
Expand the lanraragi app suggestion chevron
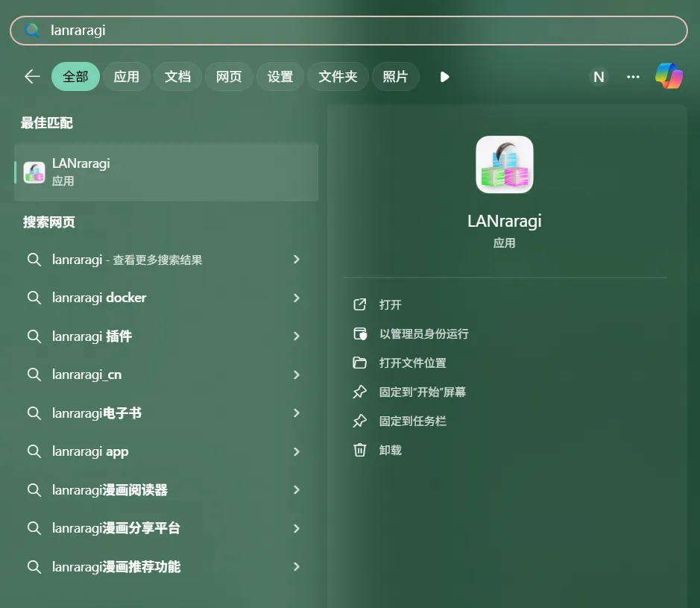pos(297,451)
